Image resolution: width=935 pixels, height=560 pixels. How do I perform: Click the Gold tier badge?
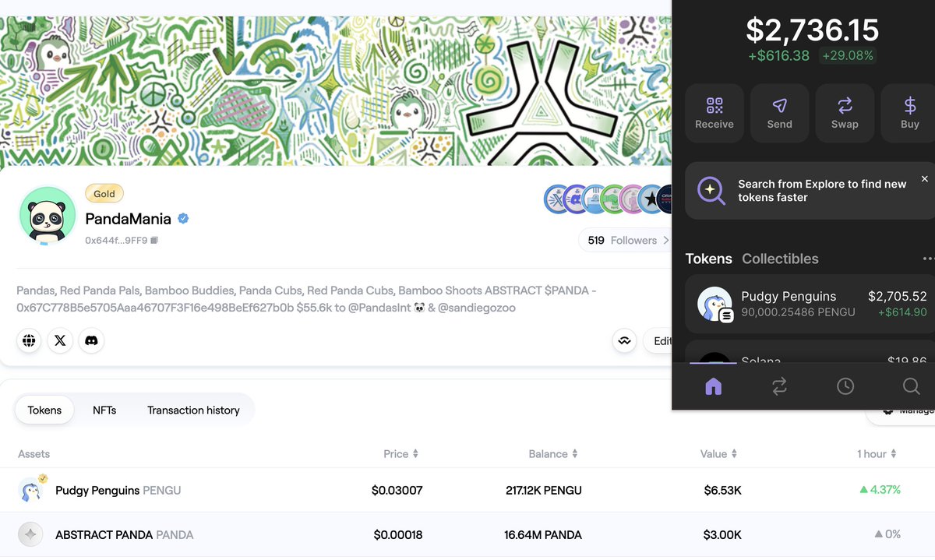104,194
